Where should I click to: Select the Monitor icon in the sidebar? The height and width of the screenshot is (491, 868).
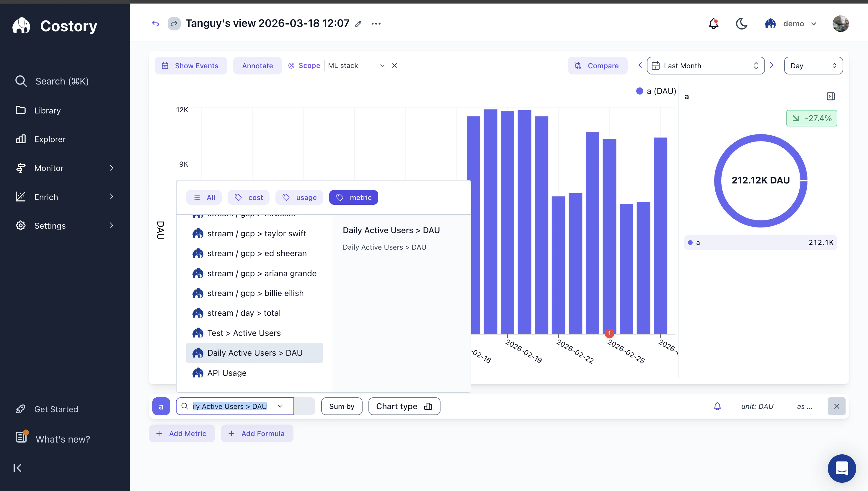point(21,168)
